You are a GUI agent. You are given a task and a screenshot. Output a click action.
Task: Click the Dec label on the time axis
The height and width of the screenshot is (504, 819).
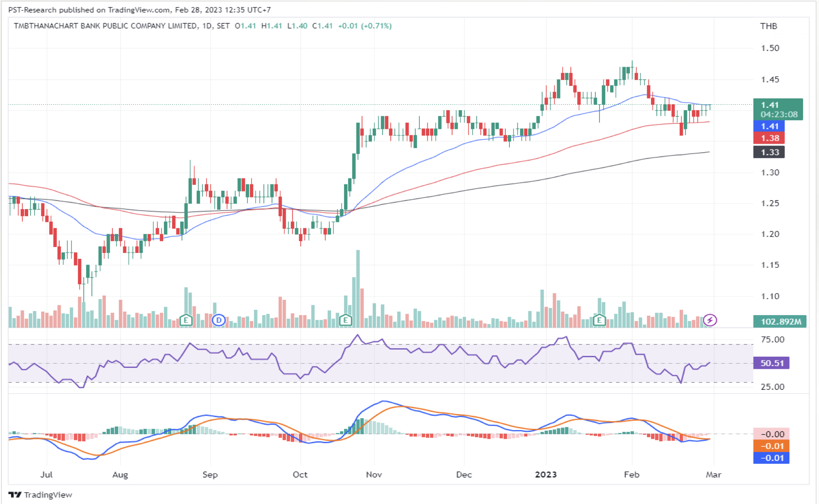tap(464, 474)
